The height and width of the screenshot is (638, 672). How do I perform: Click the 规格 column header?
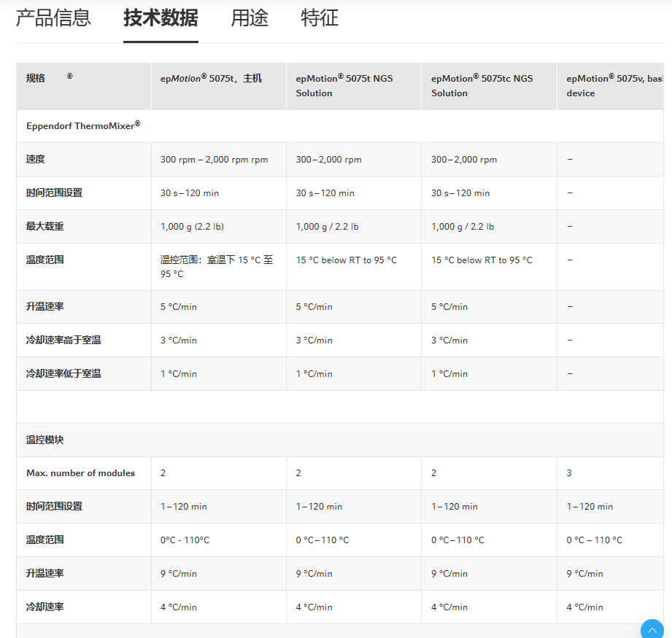pyautogui.click(x=36, y=79)
